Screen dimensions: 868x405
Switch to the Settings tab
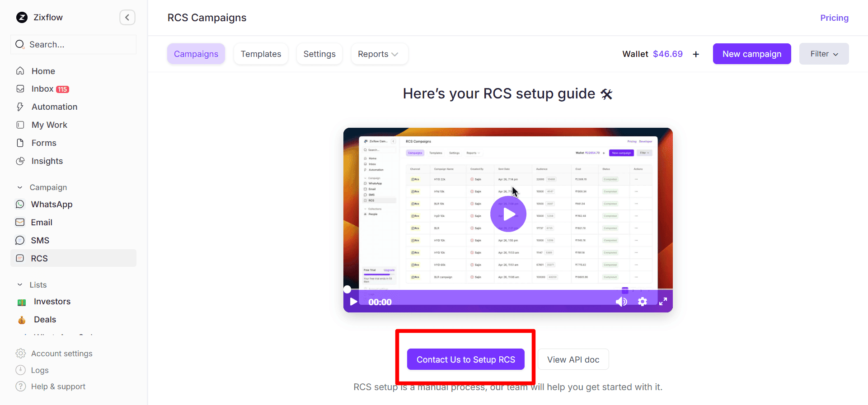tap(319, 54)
